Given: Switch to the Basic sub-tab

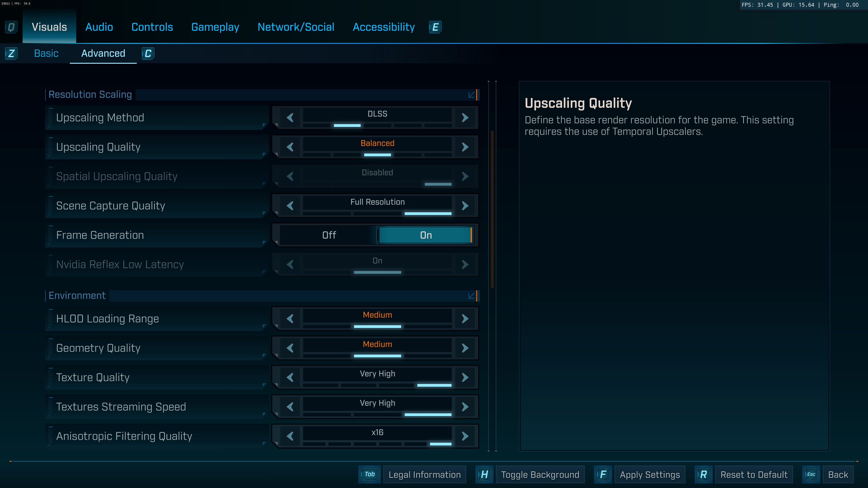Looking at the screenshot, I should (x=46, y=54).
